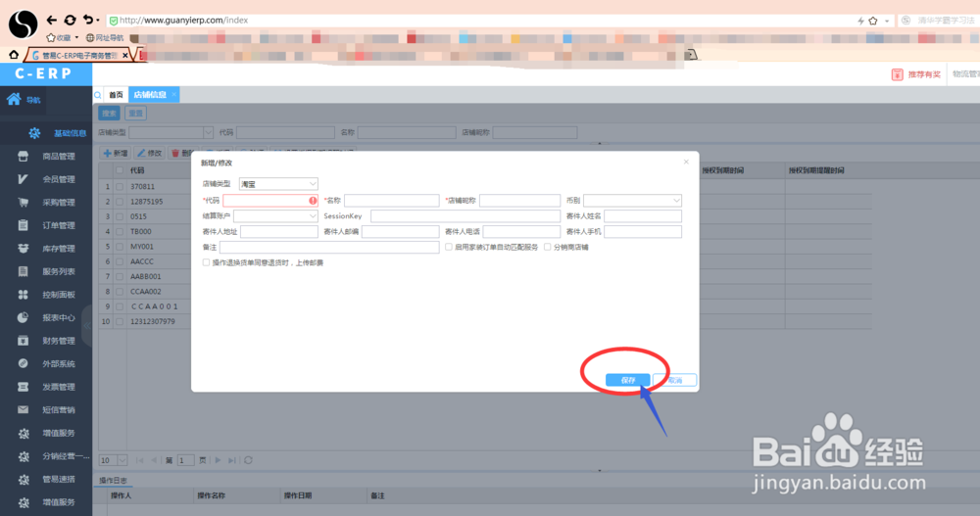This screenshot has width=980, height=516.
Task: Click the 重置 button
Action: tap(135, 113)
